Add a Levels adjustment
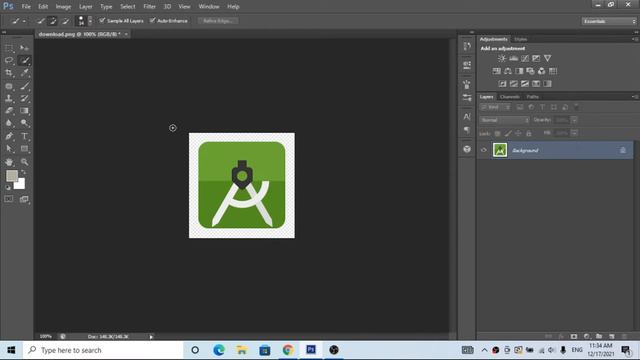Viewport: 640px width, 360px height. point(513,58)
